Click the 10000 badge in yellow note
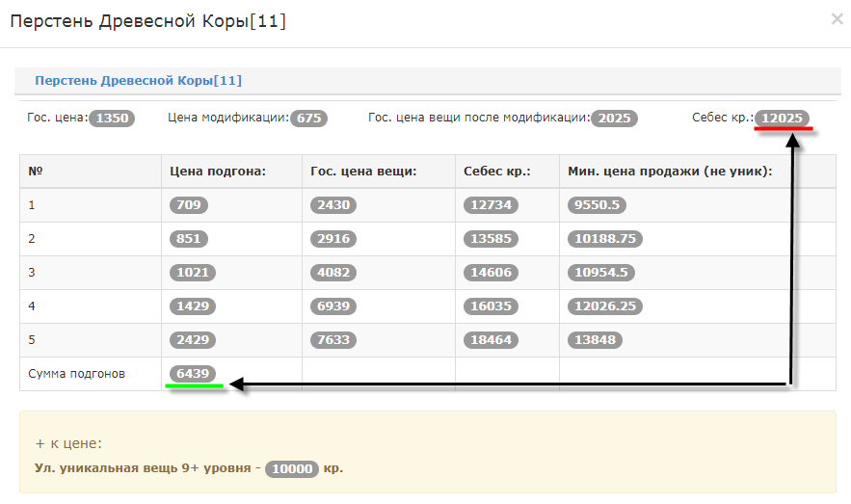This screenshot has width=851, height=504. click(291, 469)
